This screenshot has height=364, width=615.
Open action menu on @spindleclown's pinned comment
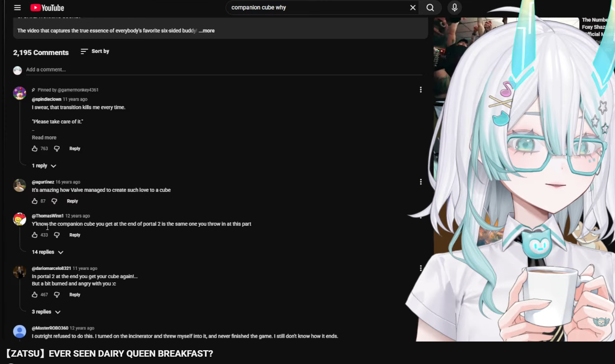pos(420,90)
